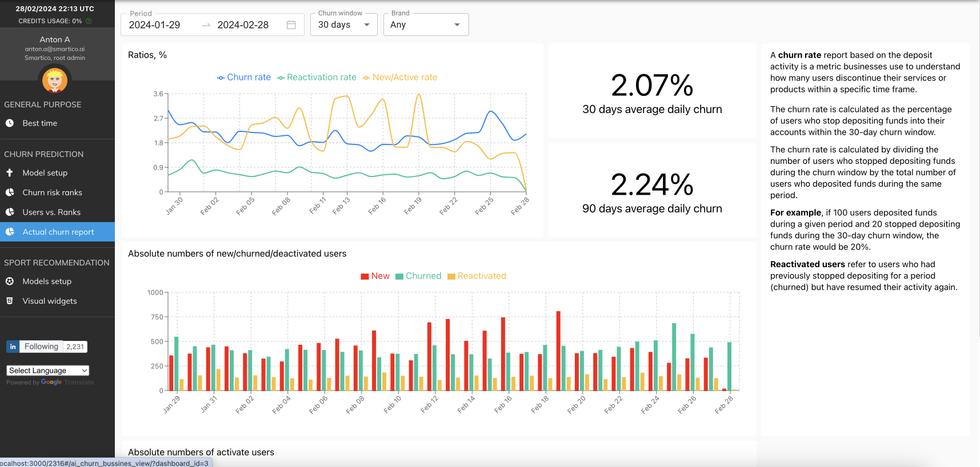Viewport: 980px width, 467px height.
Task: Click the Users vs. Ranks pie icon
Action: (10, 212)
